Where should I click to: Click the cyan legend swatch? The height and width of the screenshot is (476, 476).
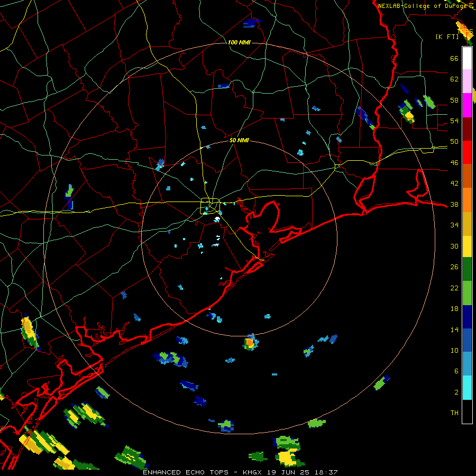click(x=467, y=388)
